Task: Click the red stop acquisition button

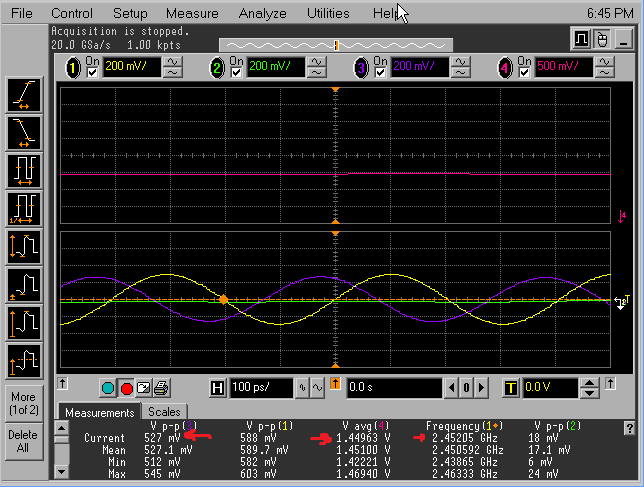Action: pyautogui.click(x=127, y=388)
